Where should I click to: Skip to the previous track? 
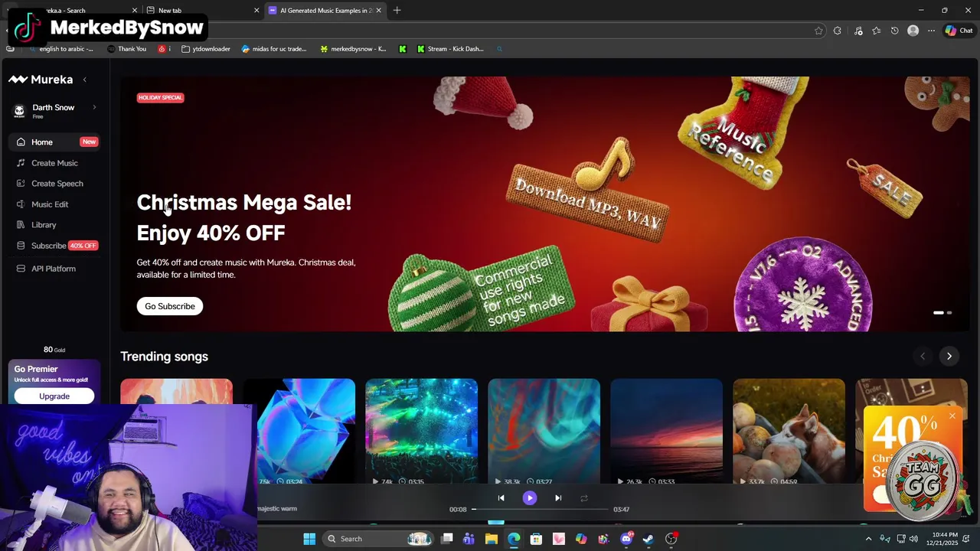coord(501,498)
